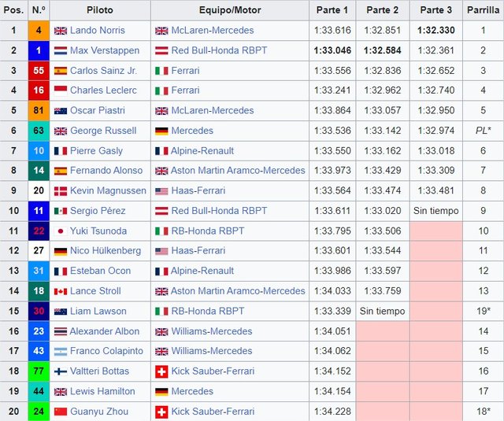Image resolution: width=504 pixels, height=421 pixels.
Task: Select the red number 55 cell
Action: coord(39,70)
